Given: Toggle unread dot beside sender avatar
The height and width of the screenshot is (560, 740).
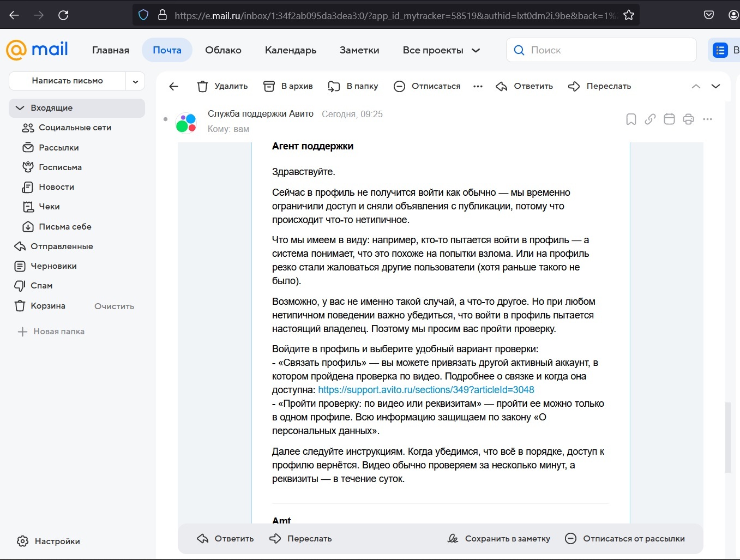Looking at the screenshot, I should pyautogui.click(x=165, y=119).
